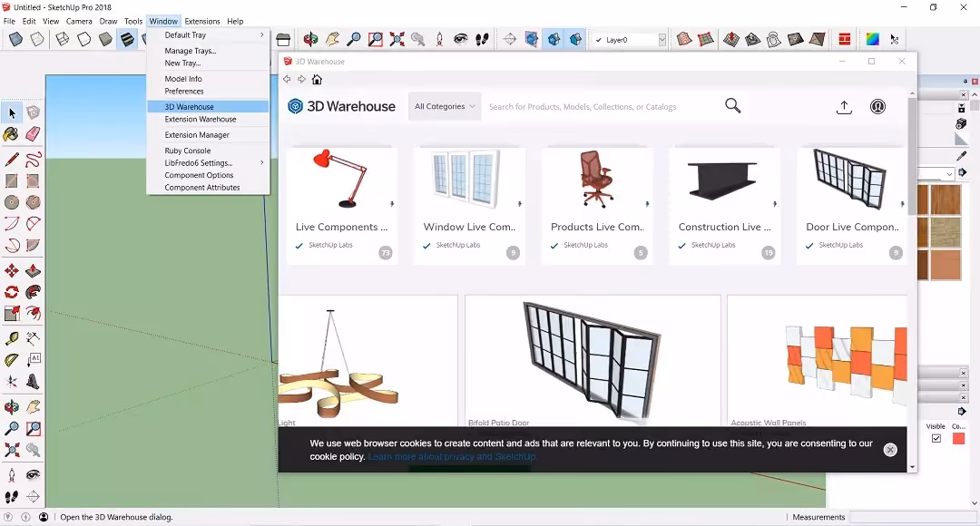Open the Camera menu
The height and width of the screenshot is (526, 980).
[79, 21]
